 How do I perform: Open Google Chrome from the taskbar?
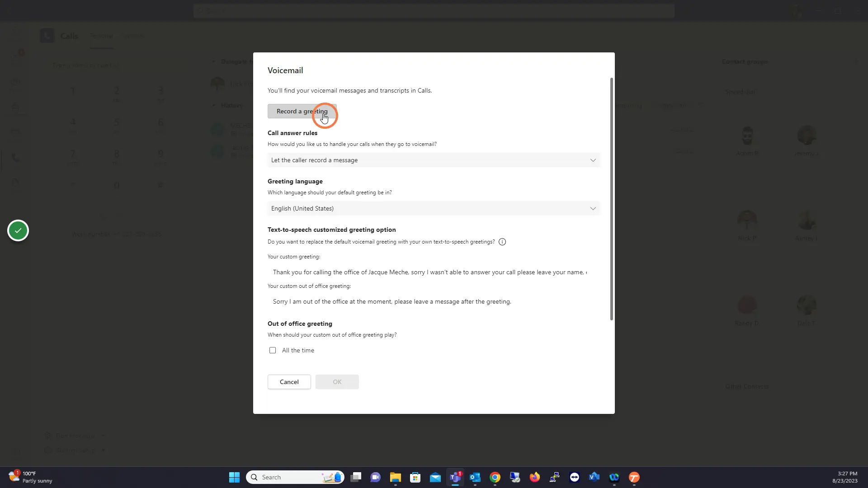point(495,477)
